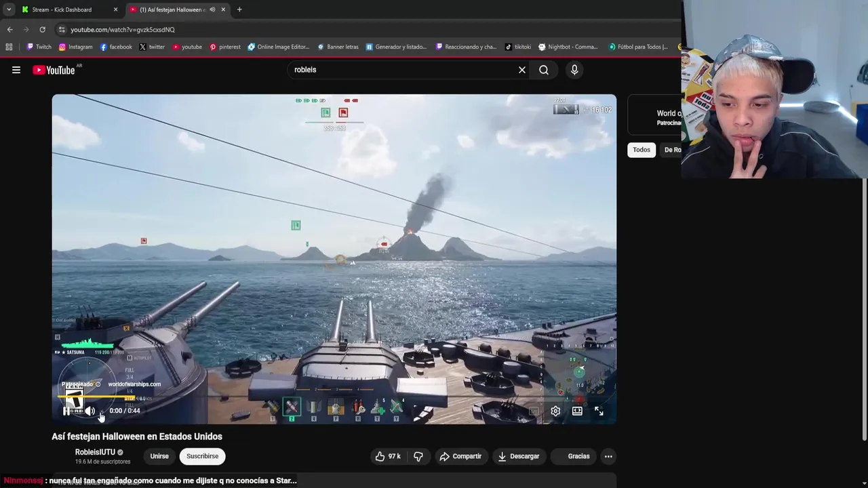This screenshot has width=868, height=488.
Task: Open the Reaccionando y cha... bookmark
Action: pos(467,47)
